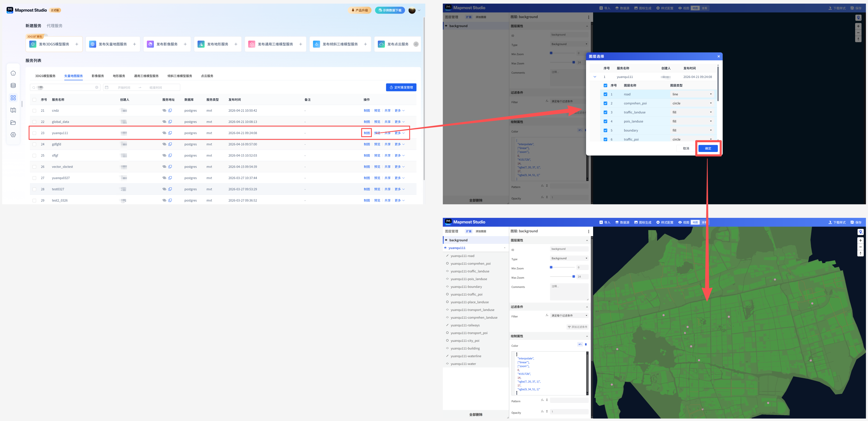
Task: Select the checkbox for the gdfgfd row
Action: 34,144
